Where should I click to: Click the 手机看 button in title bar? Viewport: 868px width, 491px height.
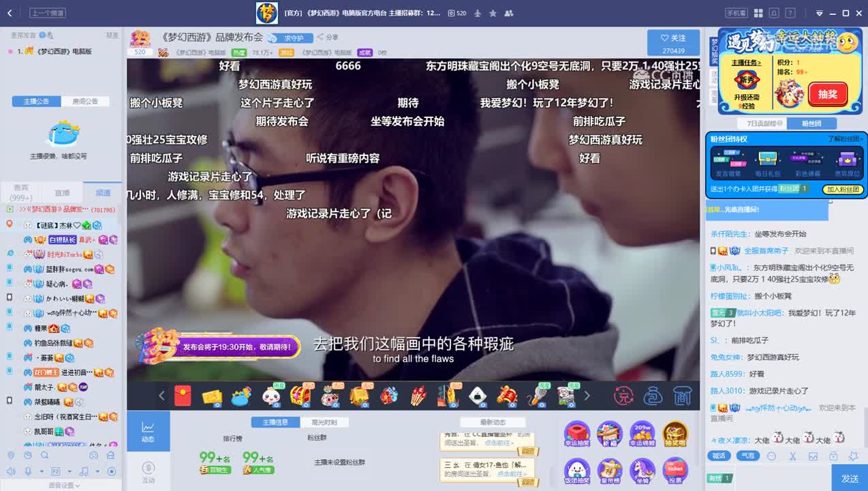[737, 13]
